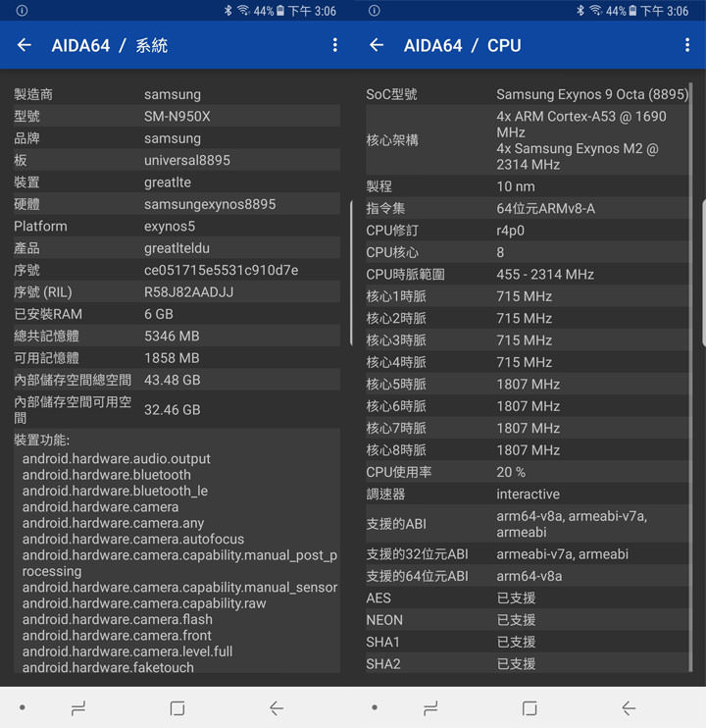Viewport: 706px width, 728px height.
Task: Select CPU revision r4p0
Action: pyautogui.click(x=510, y=231)
